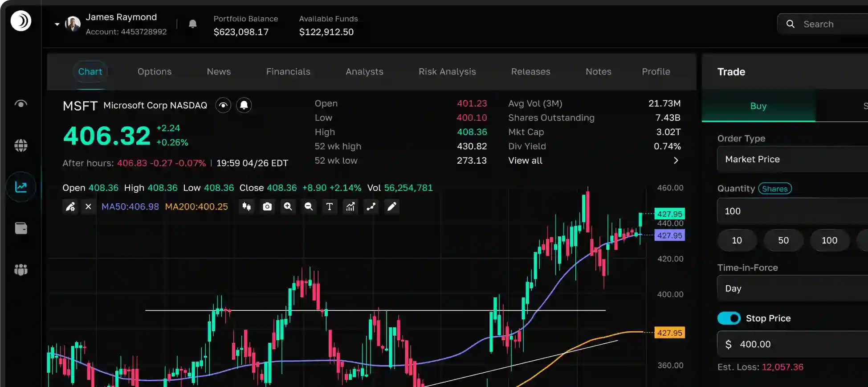Zoom out of the chart
The height and width of the screenshot is (387, 868).
[309, 206]
